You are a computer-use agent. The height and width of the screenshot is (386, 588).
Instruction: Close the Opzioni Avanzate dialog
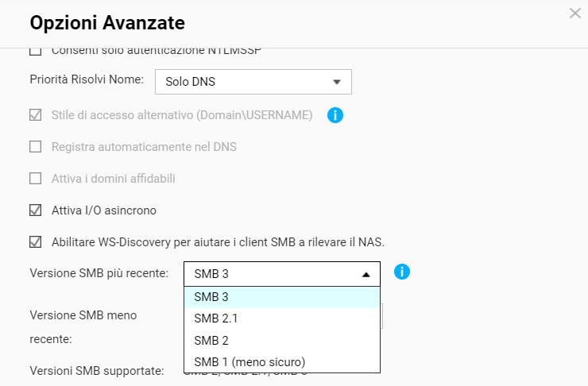coord(575,14)
